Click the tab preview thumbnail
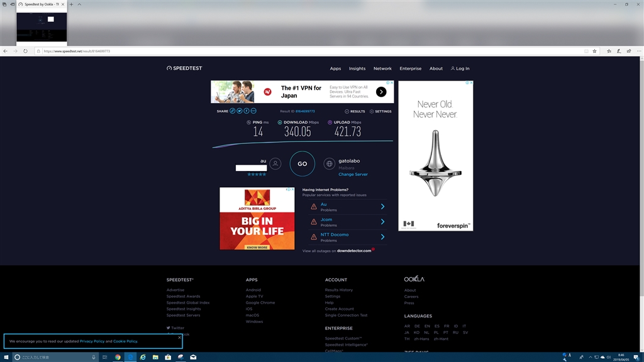 coord(42,27)
